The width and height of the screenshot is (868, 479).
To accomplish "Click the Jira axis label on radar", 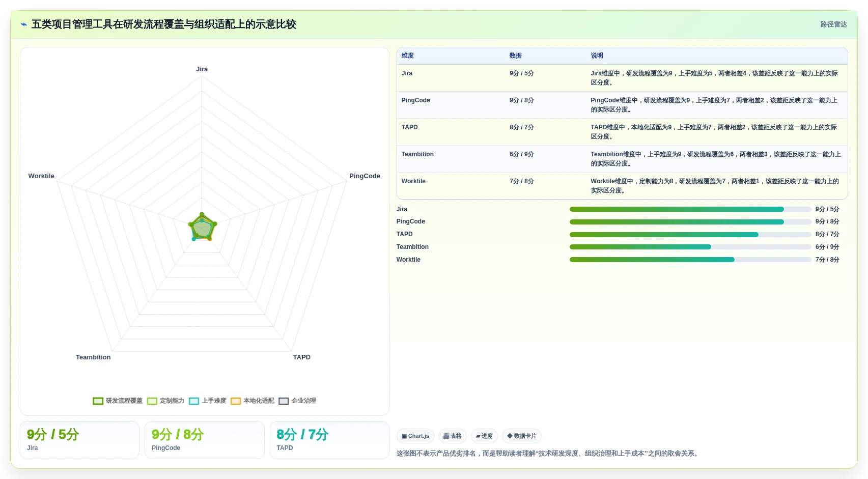I will click(202, 69).
